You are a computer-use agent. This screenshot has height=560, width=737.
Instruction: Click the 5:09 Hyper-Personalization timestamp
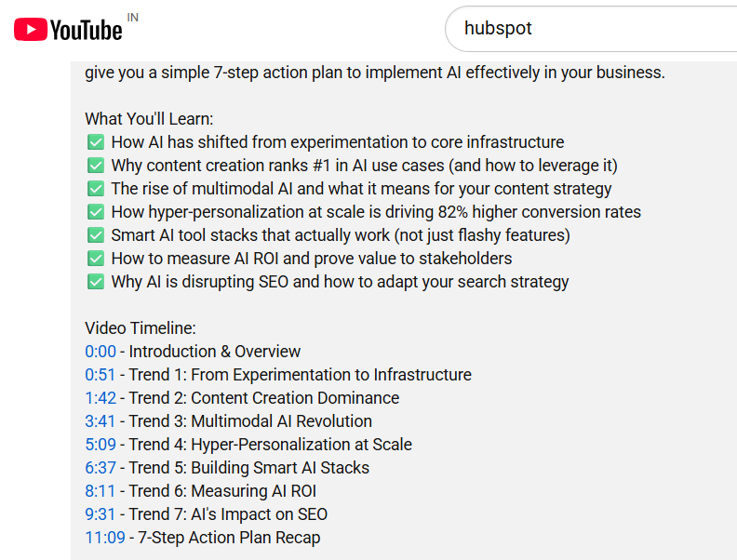click(100, 445)
